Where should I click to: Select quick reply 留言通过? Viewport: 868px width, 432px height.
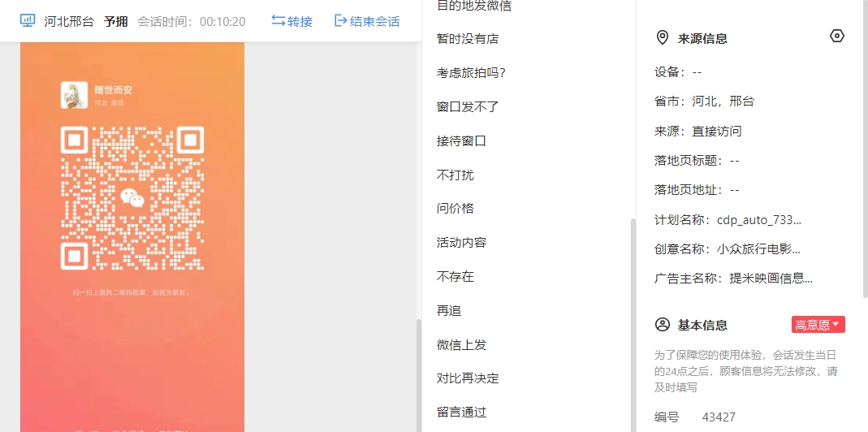pos(461,413)
